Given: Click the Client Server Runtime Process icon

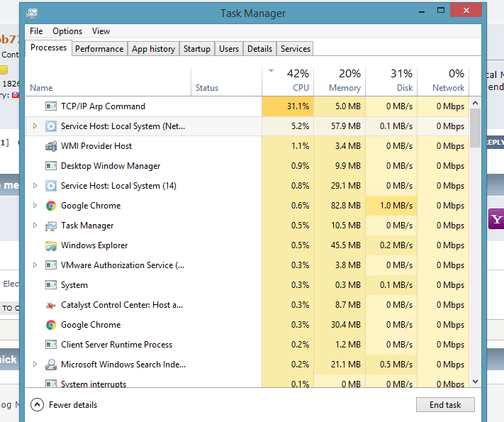Looking at the screenshot, I should pyautogui.click(x=51, y=345).
